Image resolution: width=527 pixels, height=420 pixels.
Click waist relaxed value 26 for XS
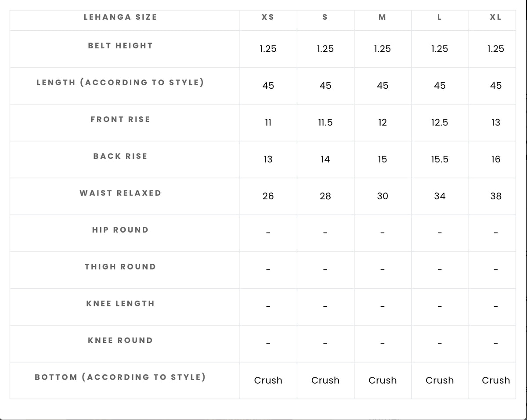pos(268,196)
